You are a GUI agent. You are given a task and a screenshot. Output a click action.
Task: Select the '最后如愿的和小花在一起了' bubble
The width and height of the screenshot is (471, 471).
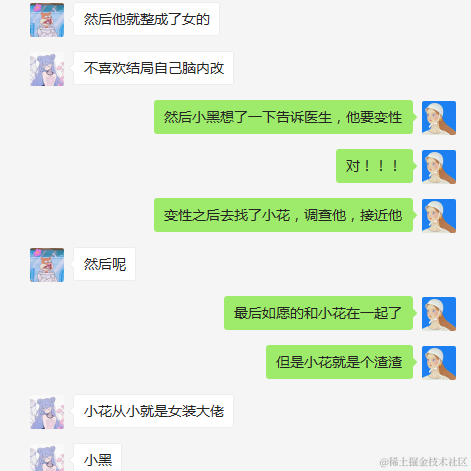(x=318, y=313)
